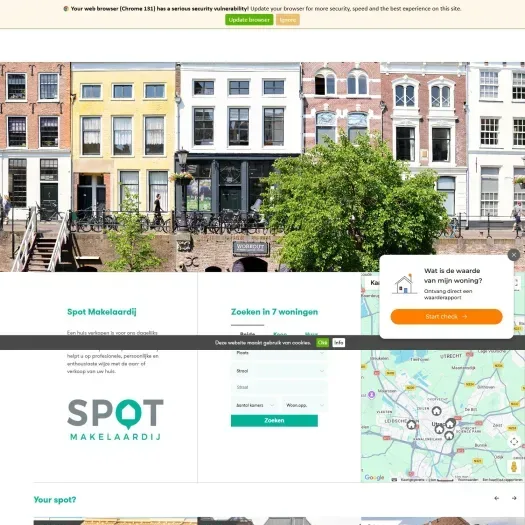Click the house marker at Leidsche Rijn
This screenshot has width=525, height=525.
pos(411,425)
